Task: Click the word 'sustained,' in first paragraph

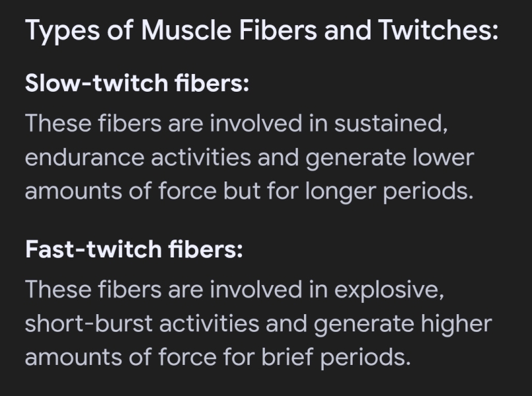Action: pyautogui.click(x=391, y=123)
